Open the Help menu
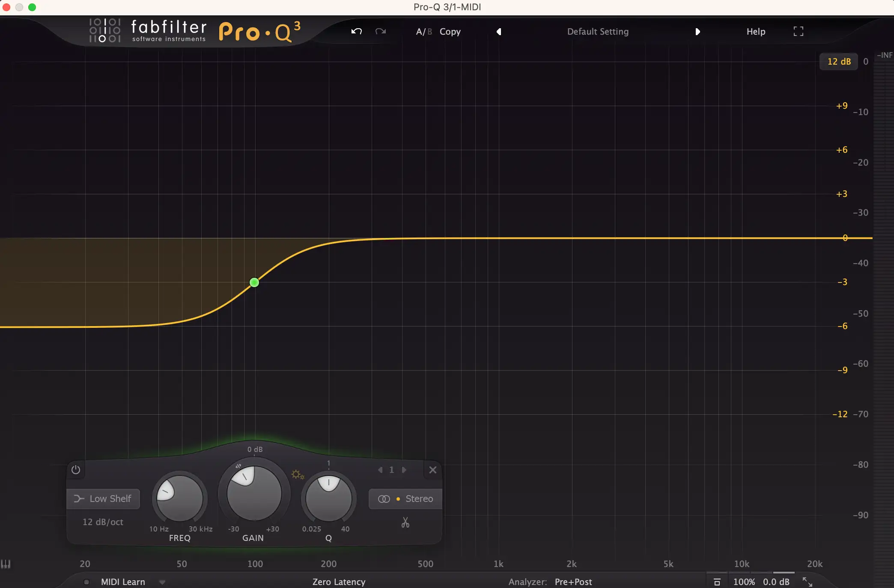The image size is (894, 588). click(756, 32)
